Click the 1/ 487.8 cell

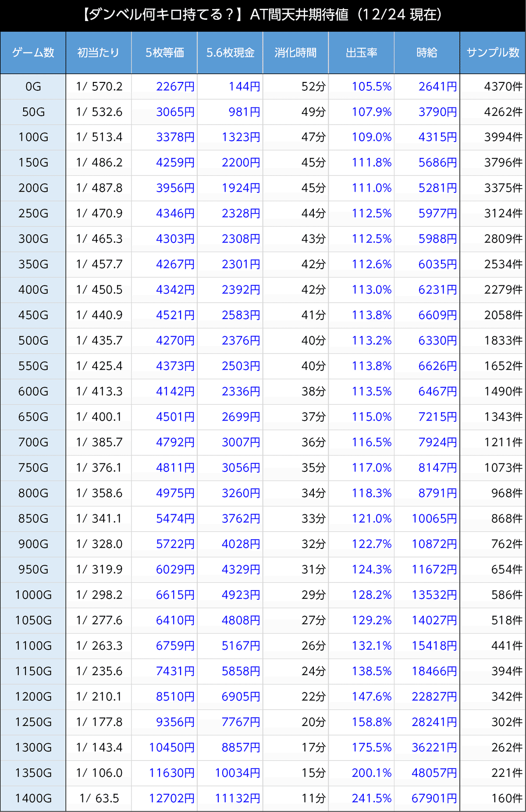[x=99, y=189]
